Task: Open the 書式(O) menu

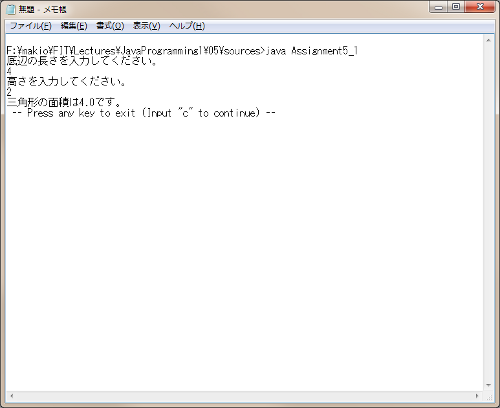Action: point(110,26)
